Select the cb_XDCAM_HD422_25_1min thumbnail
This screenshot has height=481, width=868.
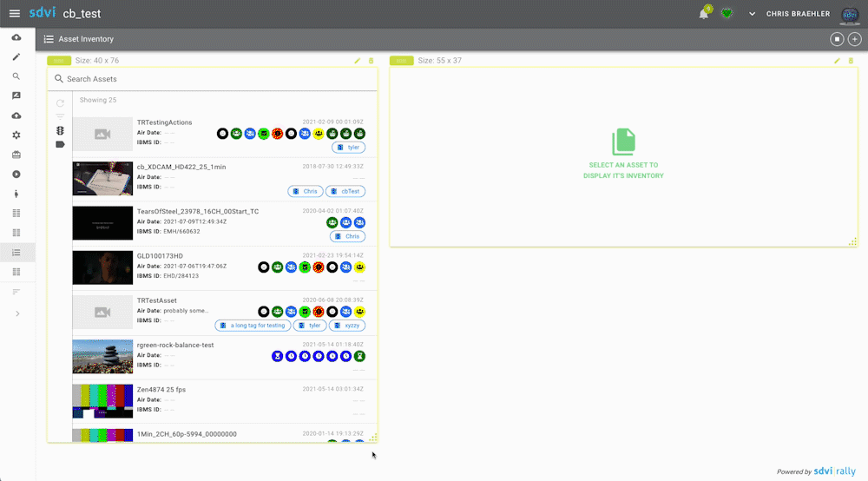coord(102,178)
